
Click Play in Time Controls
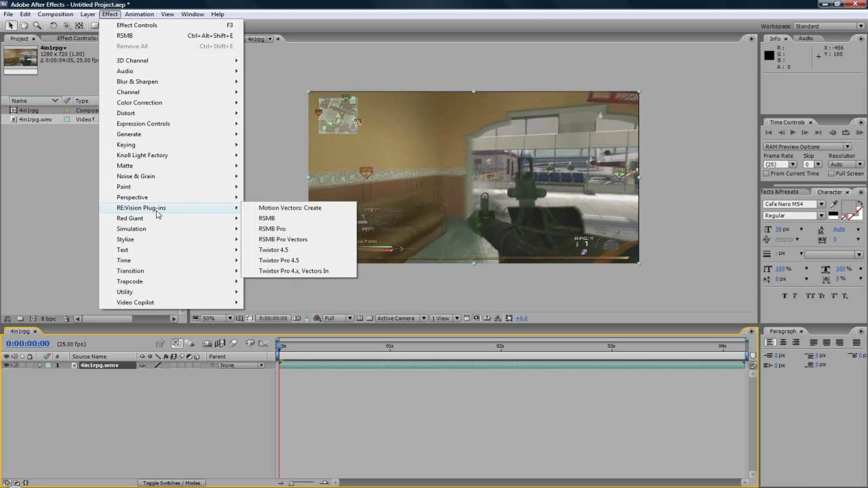pyautogui.click(x=793, y=133)
